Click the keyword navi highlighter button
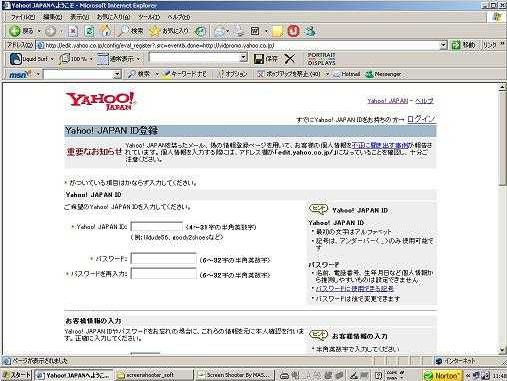This screenshot has width=507, height=381. pyautogui.click(x=185, y=74)
